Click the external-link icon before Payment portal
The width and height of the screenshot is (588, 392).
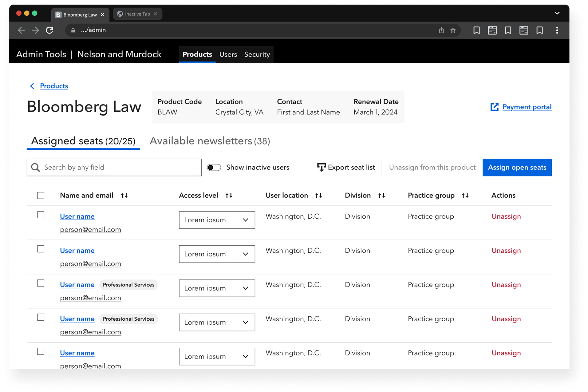[x=494, y=107]
